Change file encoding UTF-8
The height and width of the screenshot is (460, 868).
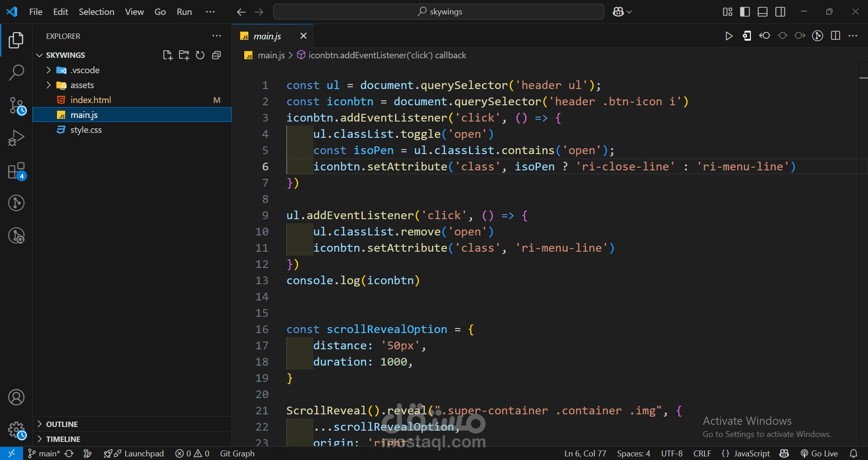pyautogui.click(x=672, y=453)
